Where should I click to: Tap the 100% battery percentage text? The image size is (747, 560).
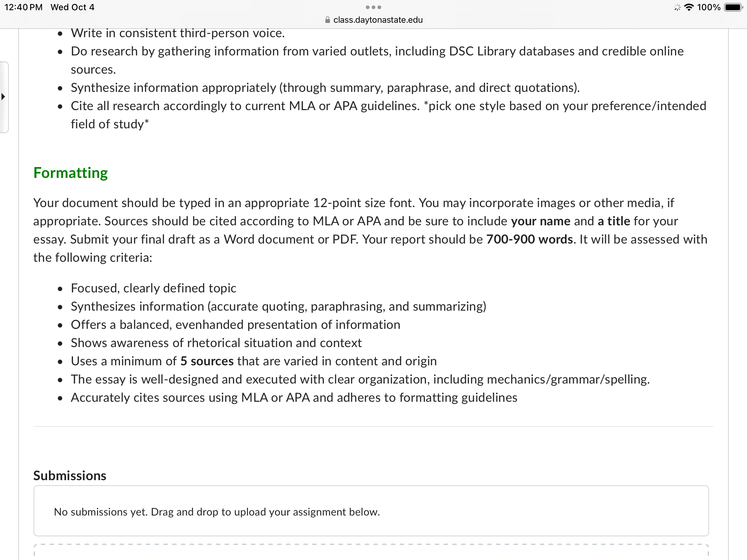pos(708,7)
